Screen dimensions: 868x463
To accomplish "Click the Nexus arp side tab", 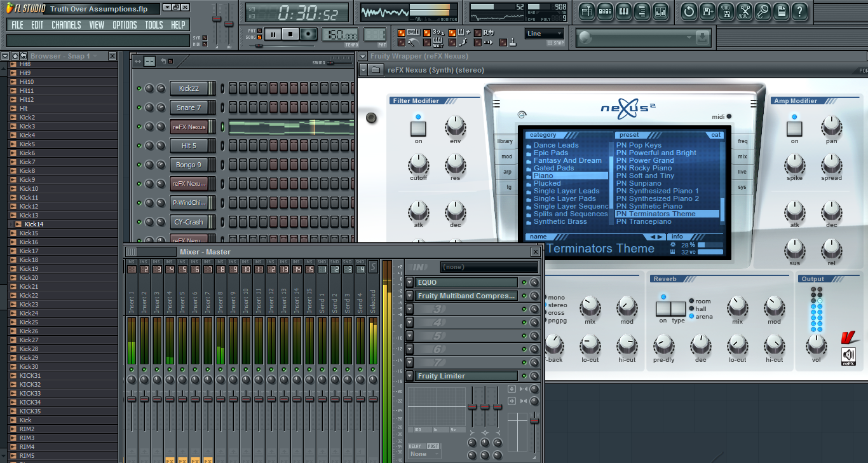I will point(507,172).
